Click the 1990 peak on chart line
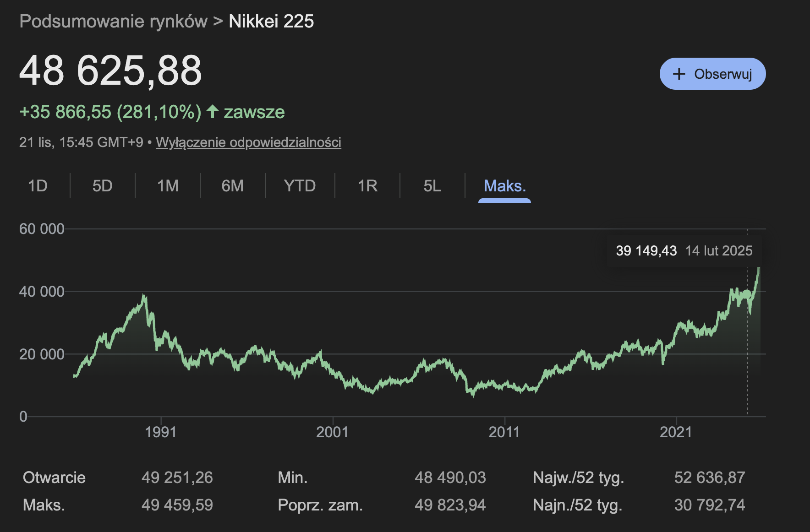This screenshot has width=810, height=532. click(x=144, y=296)
